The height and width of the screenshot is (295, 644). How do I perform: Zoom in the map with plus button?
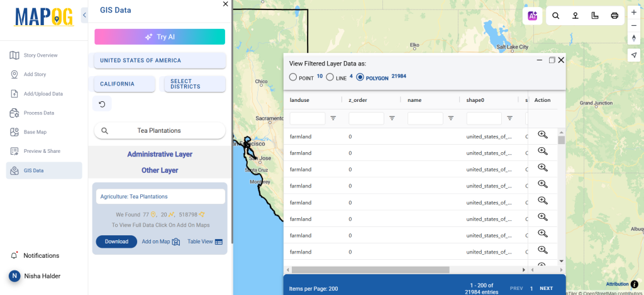(x=634, y=13)
